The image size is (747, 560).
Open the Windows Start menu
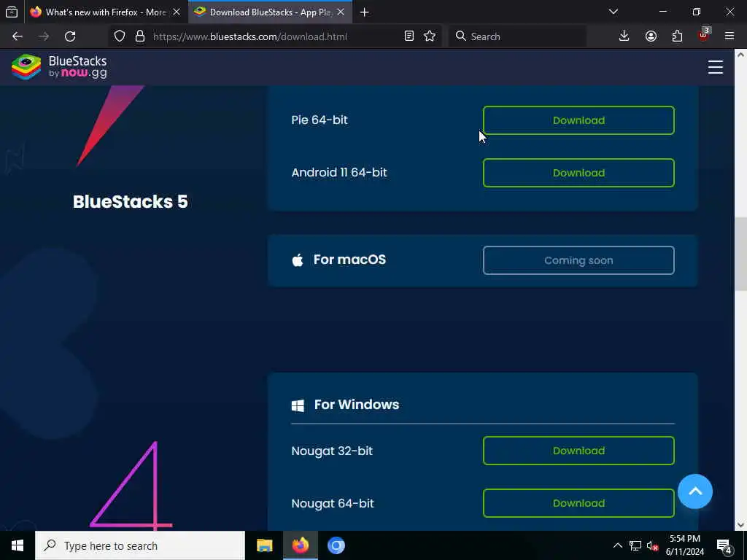(x=18, y=545)
